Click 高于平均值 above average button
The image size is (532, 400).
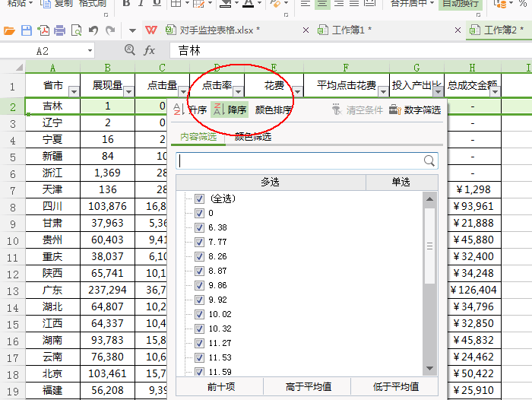308,387
